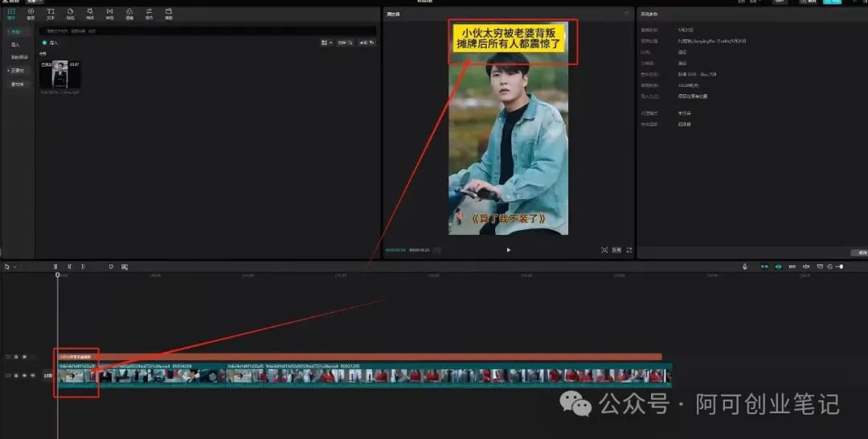The width and height of the screenshot is (868, 439).
Task: Mute the main video track
Action: pyautogui.click(x=32, y=375)
